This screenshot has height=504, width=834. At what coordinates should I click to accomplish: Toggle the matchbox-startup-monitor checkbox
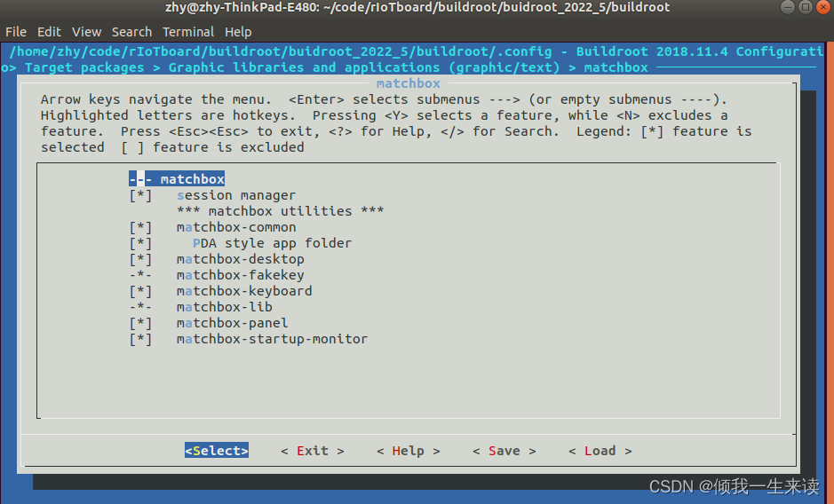[140, 339]
